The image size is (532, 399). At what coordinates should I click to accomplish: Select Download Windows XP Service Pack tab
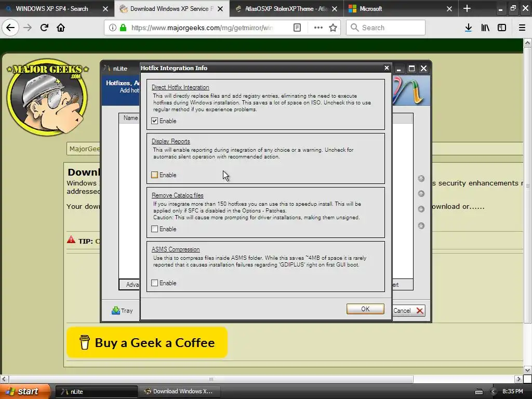pyautogui.click(x=171, y=9)
